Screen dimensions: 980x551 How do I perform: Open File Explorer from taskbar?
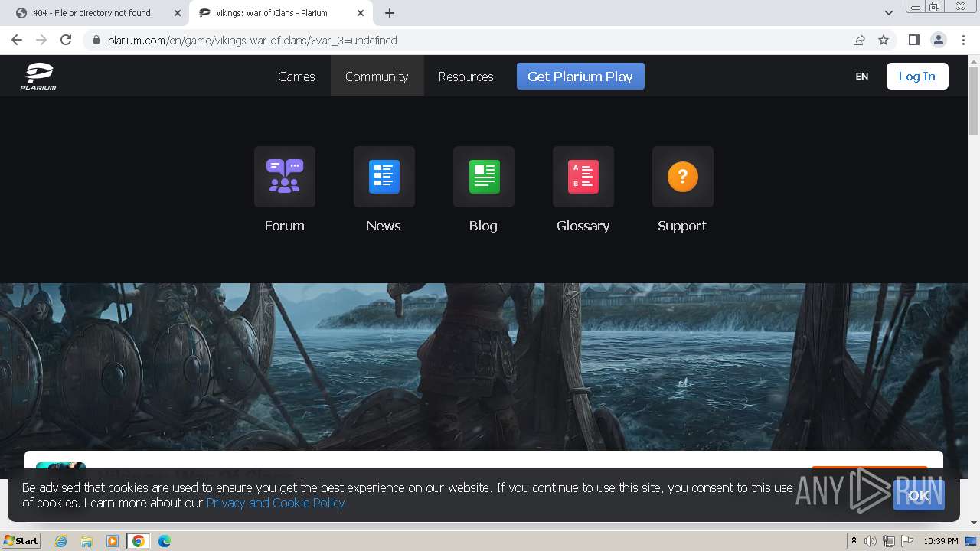[87, 541]
